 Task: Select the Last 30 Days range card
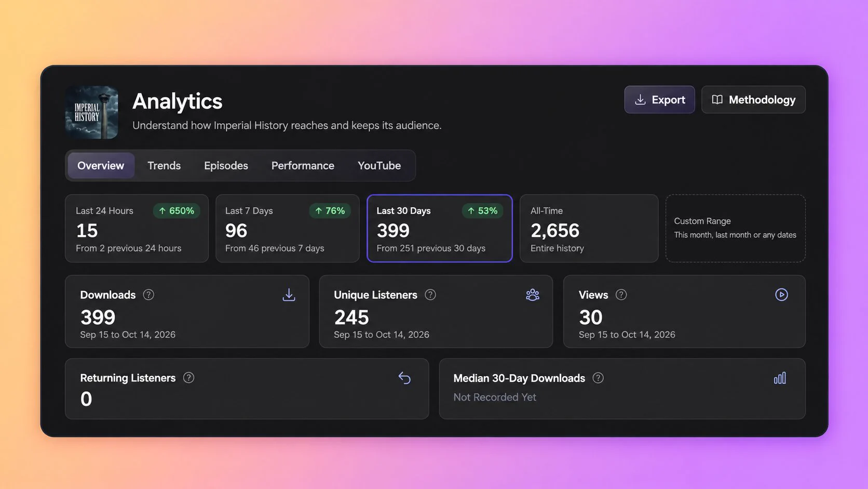click(x=440, y=228)
